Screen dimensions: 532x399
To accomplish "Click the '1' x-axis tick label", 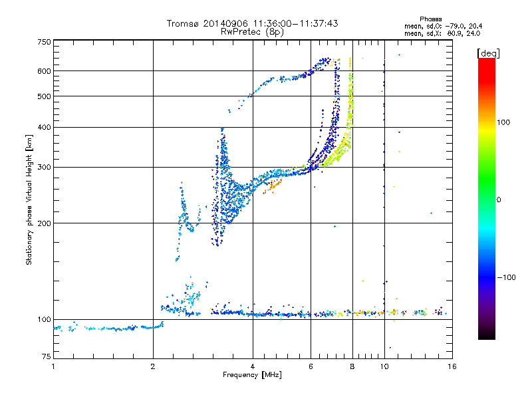I will (53, 366).
